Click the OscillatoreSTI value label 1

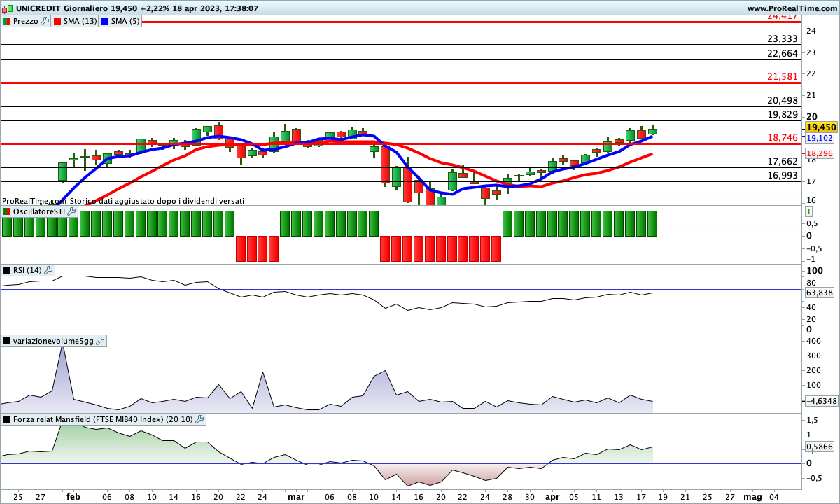(809, 211)
